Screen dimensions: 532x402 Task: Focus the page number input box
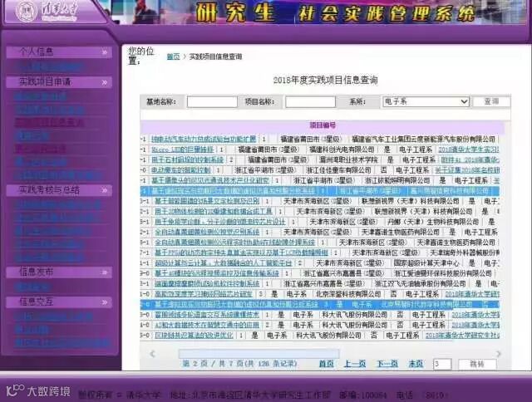[x=442, y=365]
